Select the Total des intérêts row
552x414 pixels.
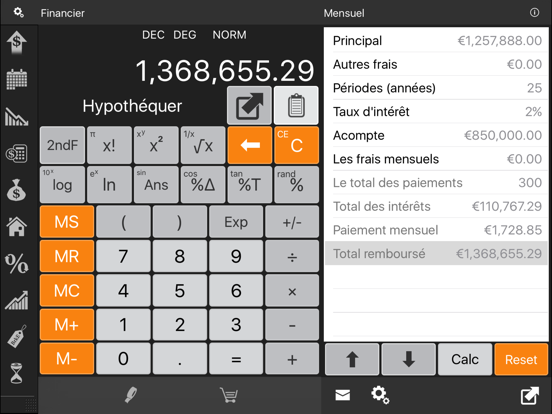point(437,206)
